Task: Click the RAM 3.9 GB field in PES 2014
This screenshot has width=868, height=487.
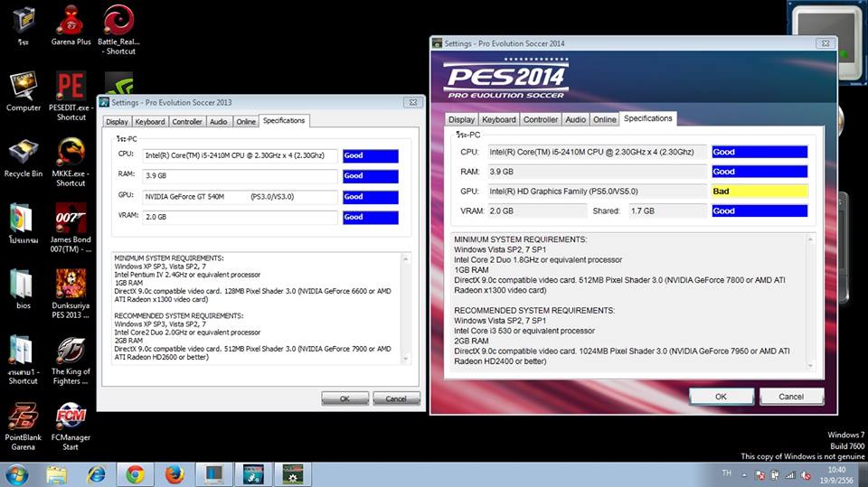Action: pyautogui.click(x=597, y=172)
